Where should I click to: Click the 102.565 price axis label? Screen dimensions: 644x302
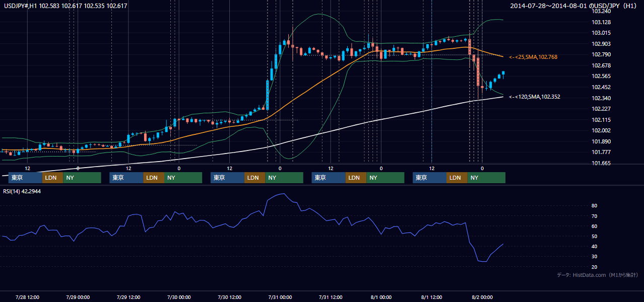[602, 76]
